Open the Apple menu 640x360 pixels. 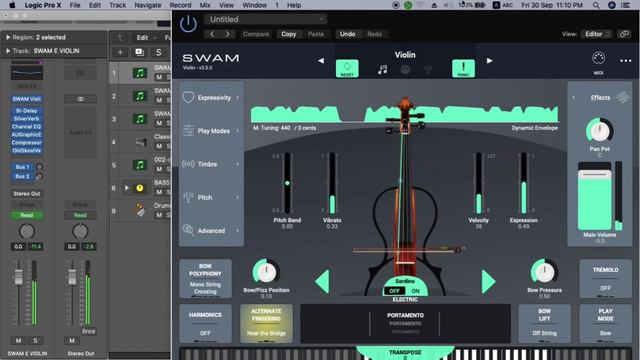12,5
